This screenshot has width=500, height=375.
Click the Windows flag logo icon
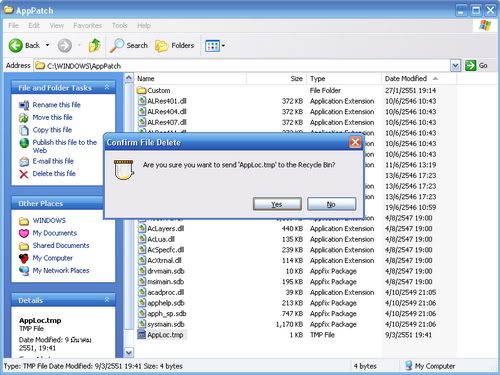(485, 25)
